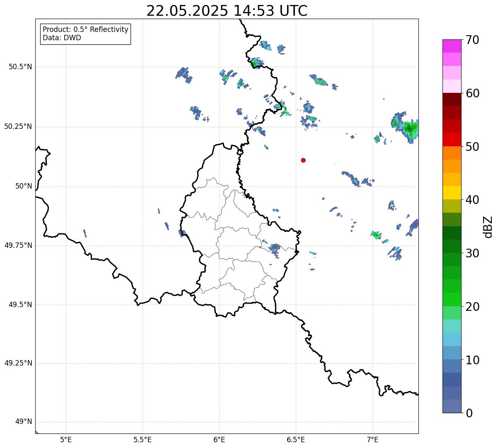
Task: Click the 50.5°N latitude label
Action: point(20,67)
